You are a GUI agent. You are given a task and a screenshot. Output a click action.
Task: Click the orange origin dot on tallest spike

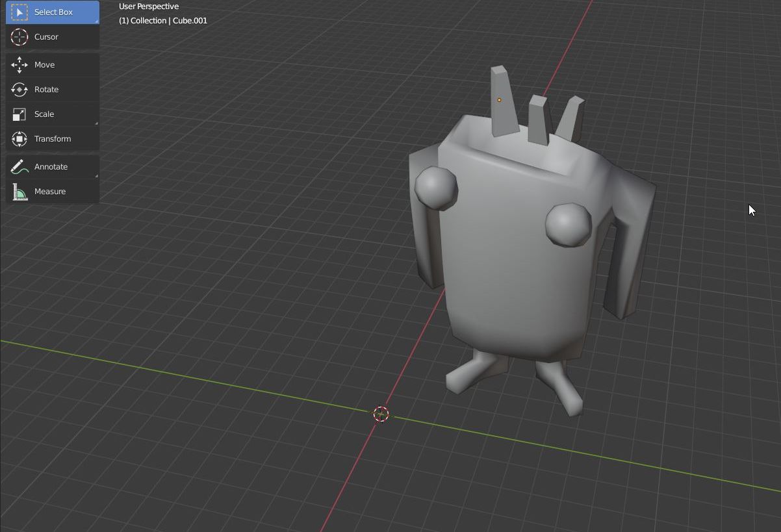tap(499, 100)
